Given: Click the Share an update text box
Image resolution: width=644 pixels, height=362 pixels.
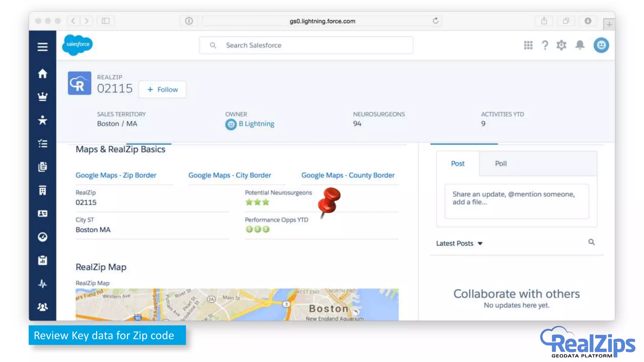Looking at the screenshot, I should point(517,201).
